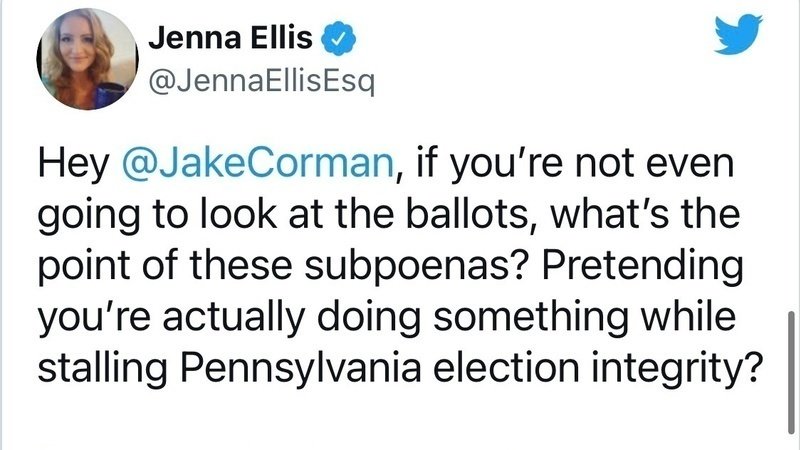800x450 pixels.
Task: Open Jenna Ellis's round profile photo
Action: 87,59
